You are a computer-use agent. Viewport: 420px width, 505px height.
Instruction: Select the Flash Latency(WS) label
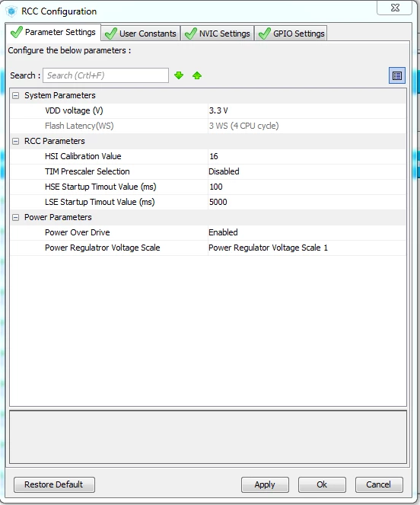(x=79, y=126)
